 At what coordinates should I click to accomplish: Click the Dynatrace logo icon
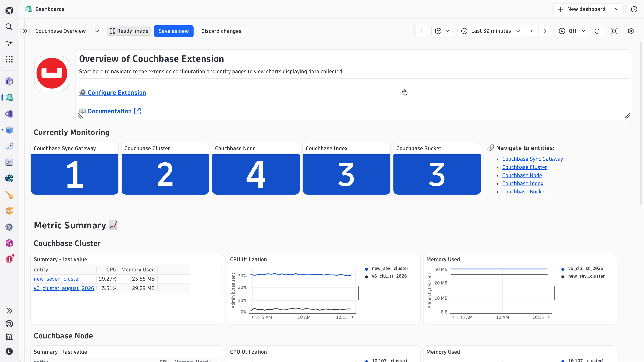[x=9, y=11]
